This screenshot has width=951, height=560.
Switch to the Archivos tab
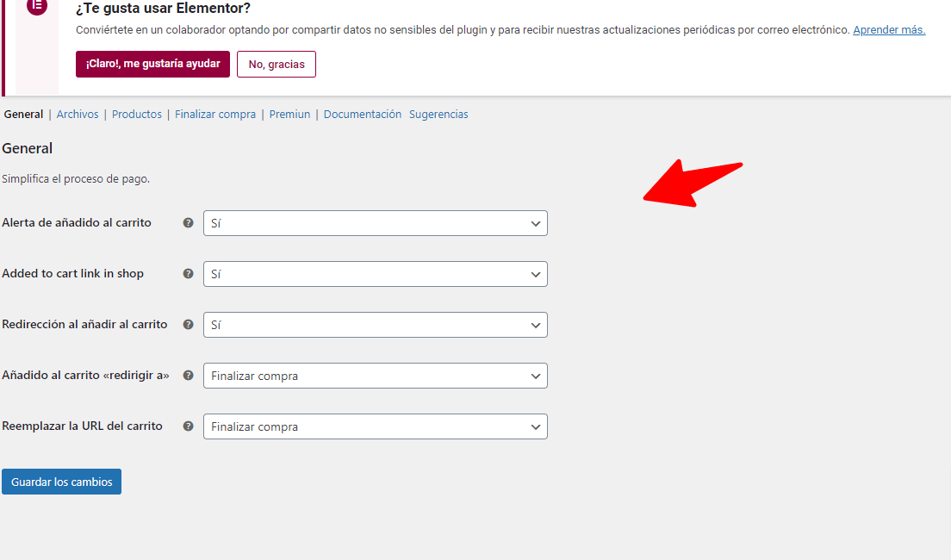[x=77, y=114]
